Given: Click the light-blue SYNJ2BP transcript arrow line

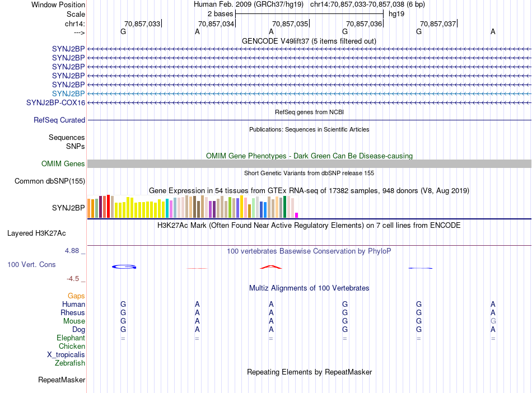Looking at the screenshot, I should (x=309, y=93).
